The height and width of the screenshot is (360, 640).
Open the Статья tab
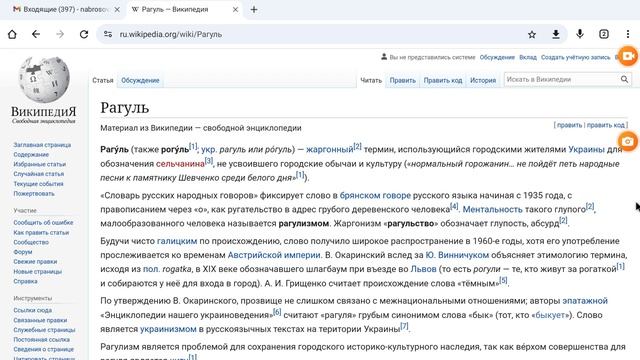[102, 80]
